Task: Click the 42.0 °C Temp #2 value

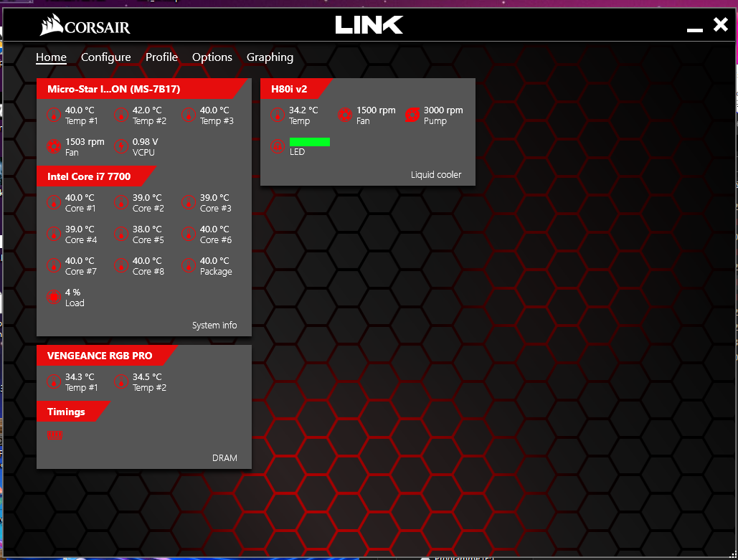Action: pos(147,110)
